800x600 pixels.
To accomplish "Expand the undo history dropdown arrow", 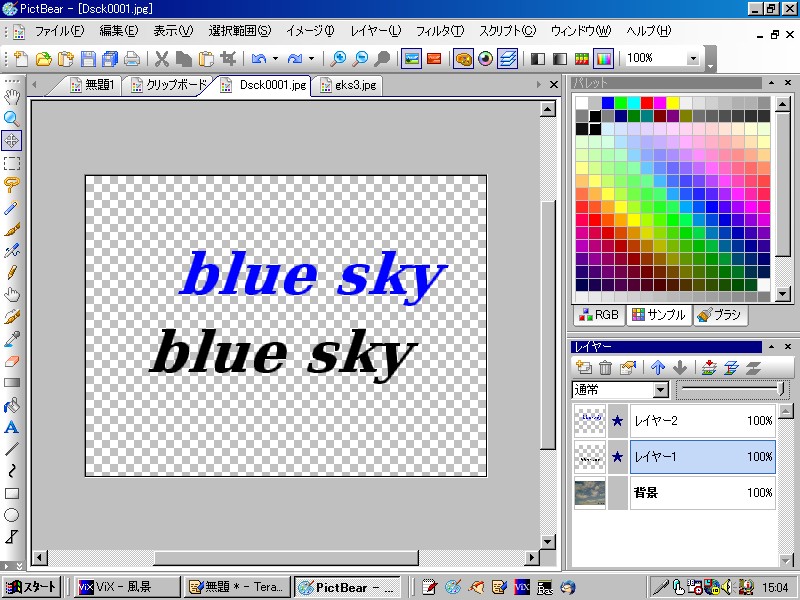I will (275, 58).
